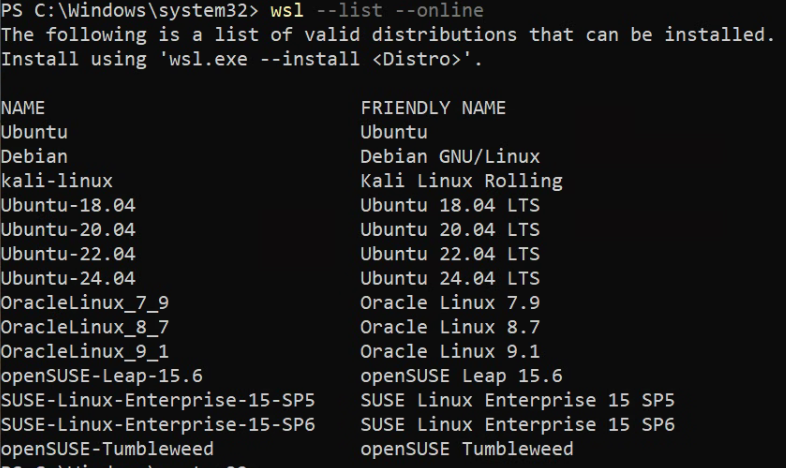Click 'Kali Linux Rolling' friendly name

pos(461,181)
